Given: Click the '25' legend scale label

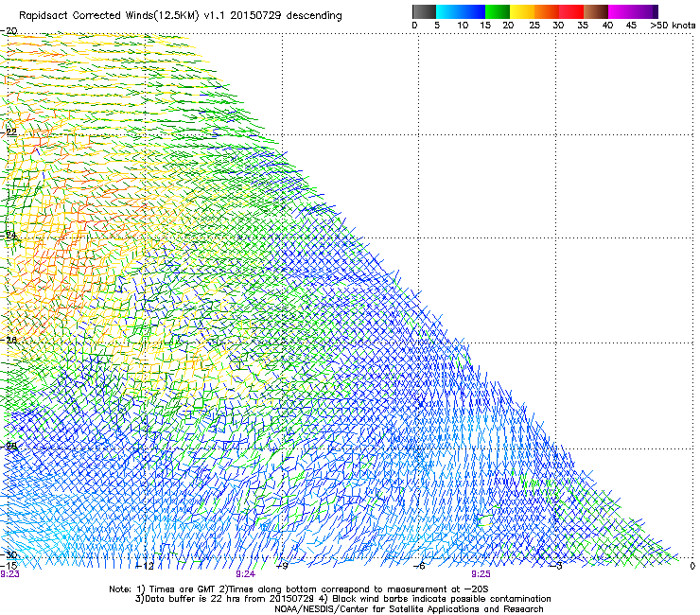Looking at the screenshot, I should tap(534, 25).
